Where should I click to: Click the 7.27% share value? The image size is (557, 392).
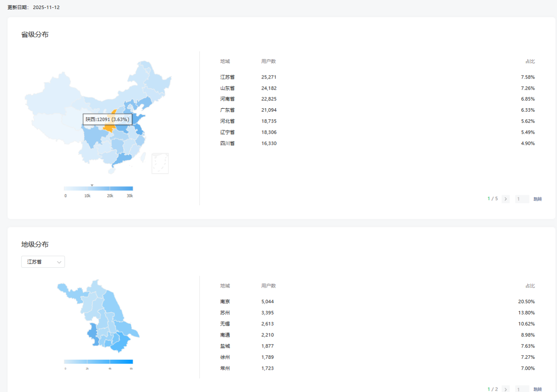pyautogui.click(x=528, y=357)
